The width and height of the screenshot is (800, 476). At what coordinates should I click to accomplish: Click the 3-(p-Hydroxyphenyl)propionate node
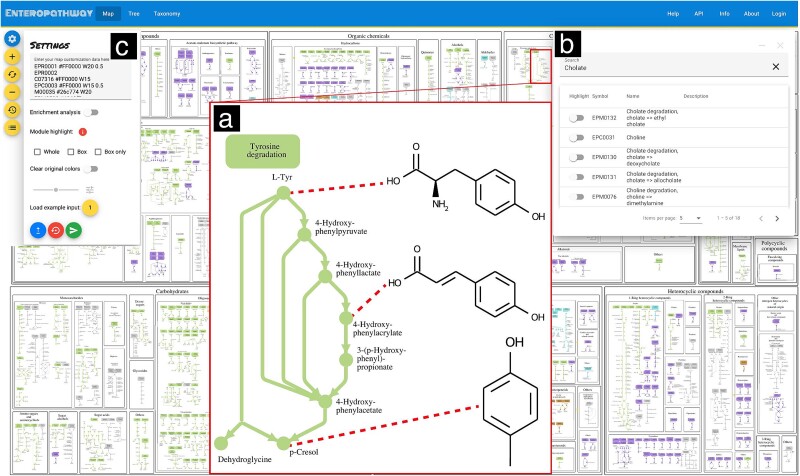pyautogui.click(x=346, y=360)
